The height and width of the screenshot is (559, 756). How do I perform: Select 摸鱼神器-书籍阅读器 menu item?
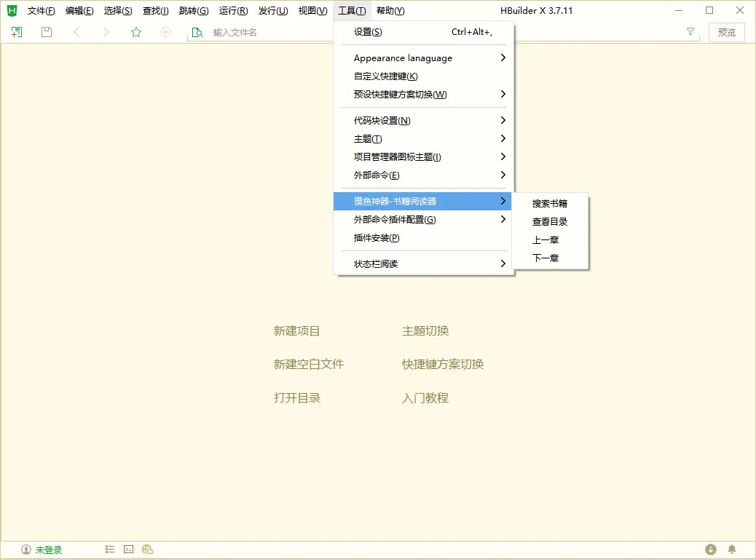pyautogui.click(x=422, y=201)
